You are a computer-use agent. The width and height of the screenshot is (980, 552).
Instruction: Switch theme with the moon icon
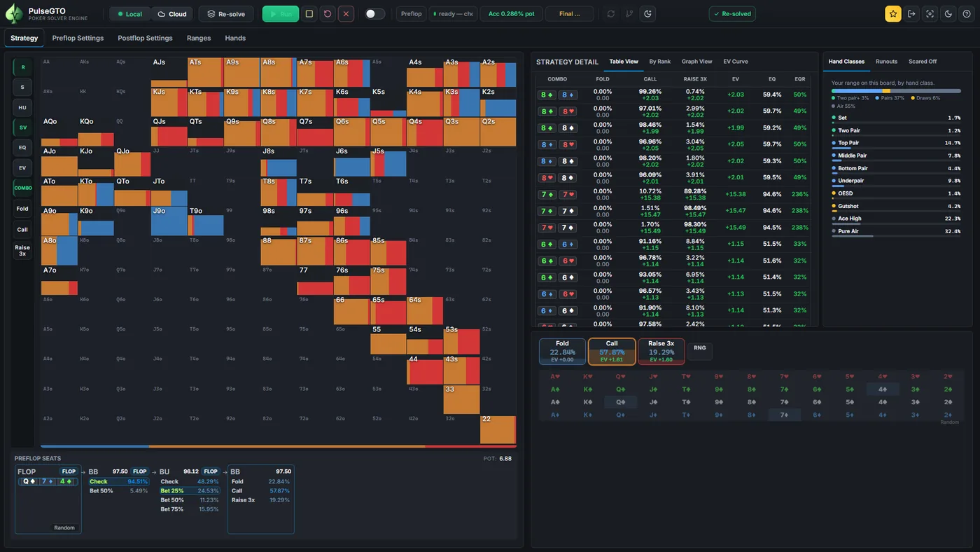click(948, 14)
